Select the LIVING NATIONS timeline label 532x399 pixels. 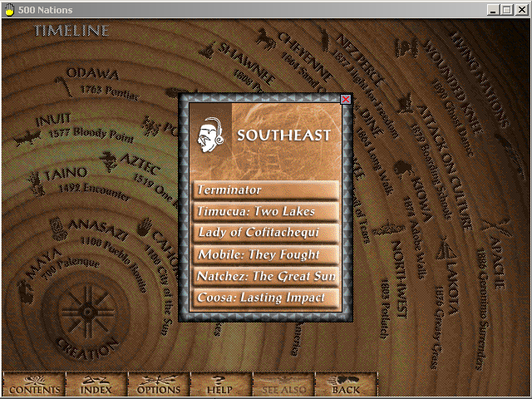point(480,79)
